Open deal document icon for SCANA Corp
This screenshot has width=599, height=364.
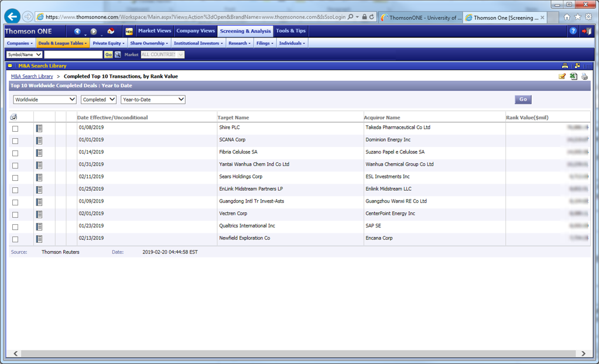click(39, 140)
